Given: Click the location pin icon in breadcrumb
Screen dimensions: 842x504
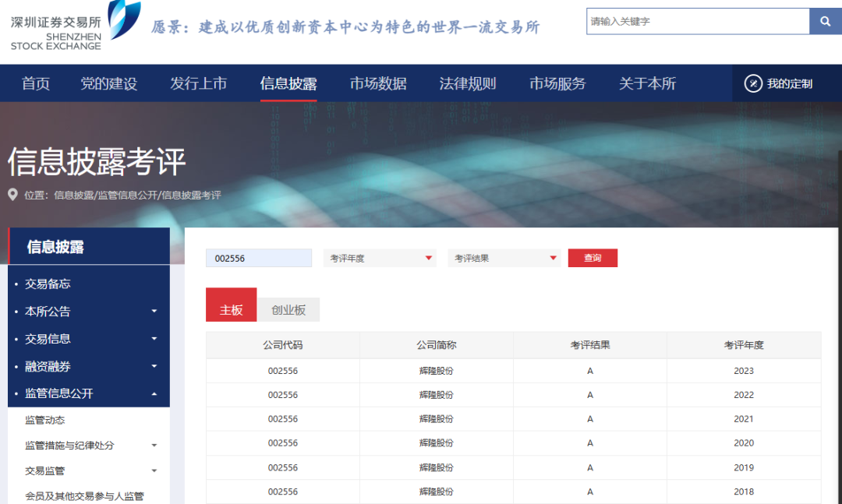Looking at the screenshot, I should tap(12, 195).
